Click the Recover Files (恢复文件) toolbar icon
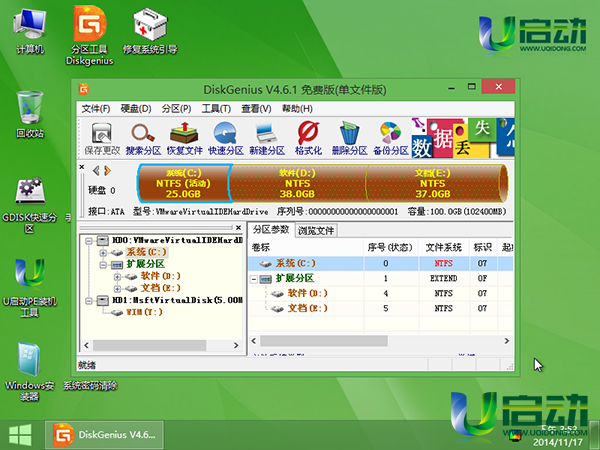 (184, 138)
